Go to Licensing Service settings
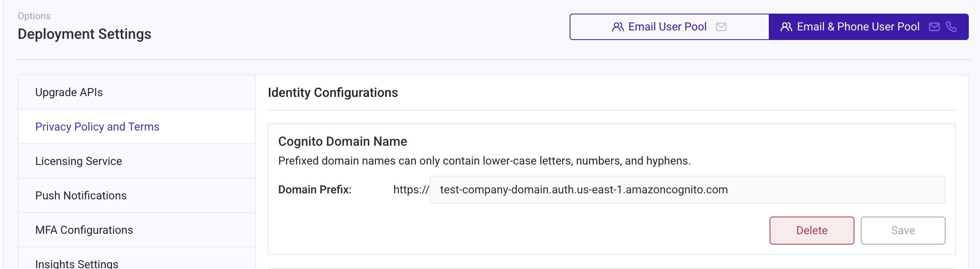980x269 pixels. [137, 161]
